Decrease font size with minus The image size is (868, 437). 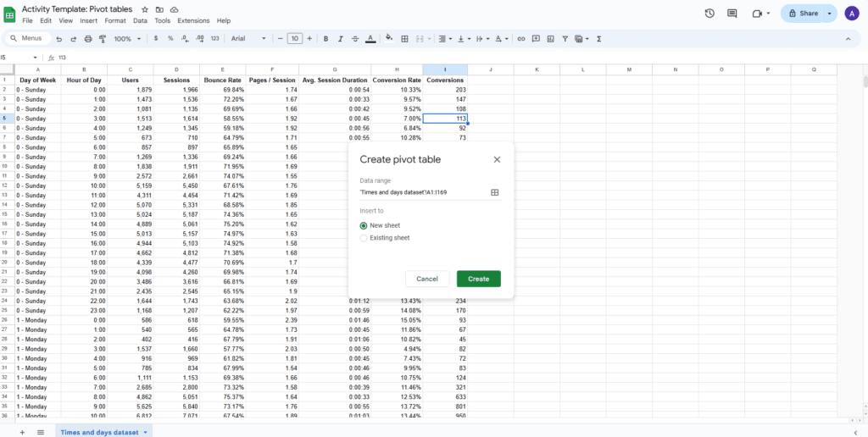click(281, 39)
